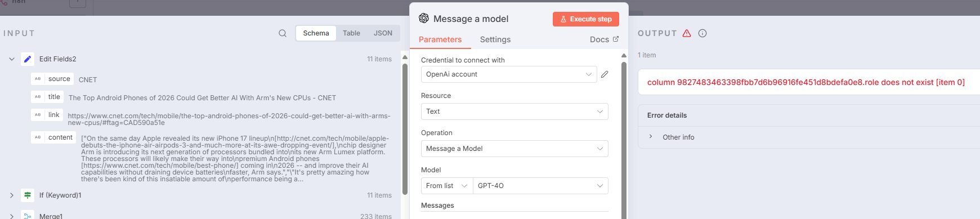The height and width of the screenshot is (219, 980).
Task: Expand the Merge1 node
Action: [12, 216]
